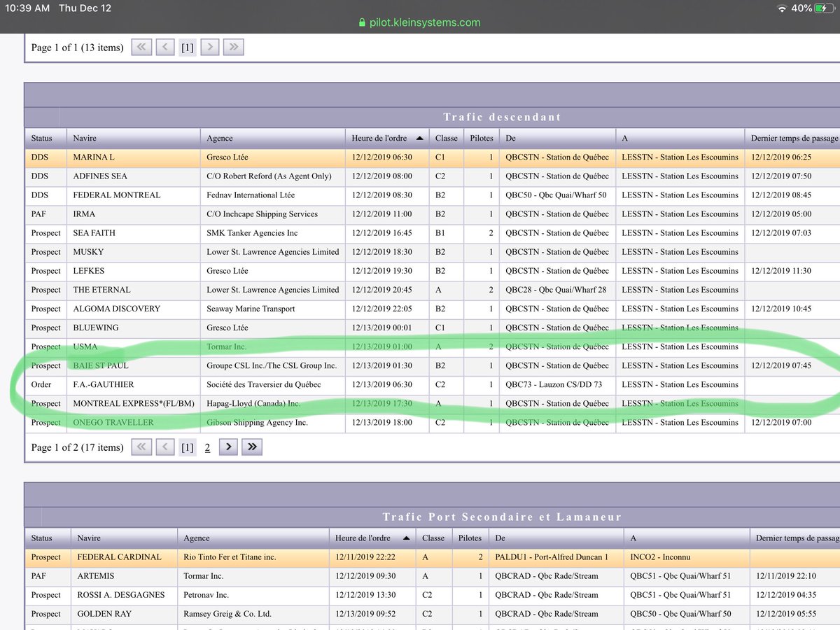Go to first page in 17 items pager
This screenshot has width=840, height=630.
141,447
